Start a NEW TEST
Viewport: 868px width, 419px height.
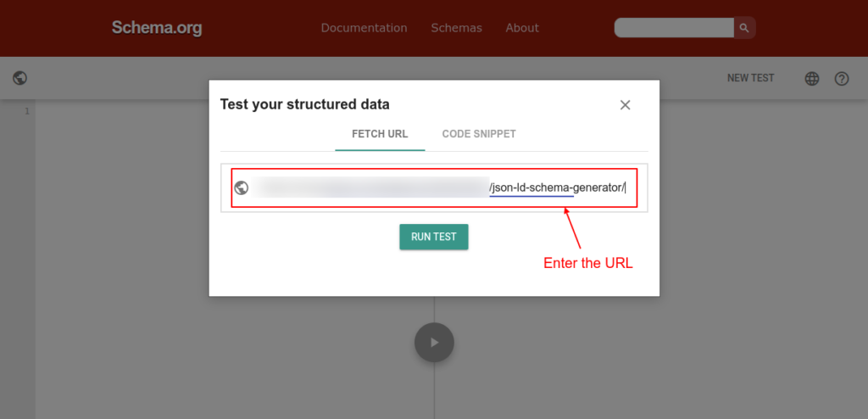pyautogui.click(x=750, y=78)
